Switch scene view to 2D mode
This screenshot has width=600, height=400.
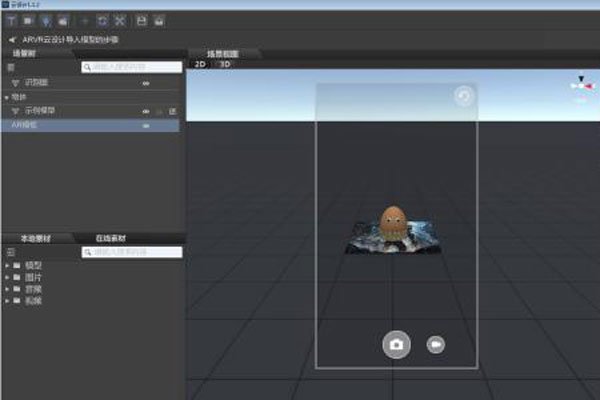click(x=199, y=62)
